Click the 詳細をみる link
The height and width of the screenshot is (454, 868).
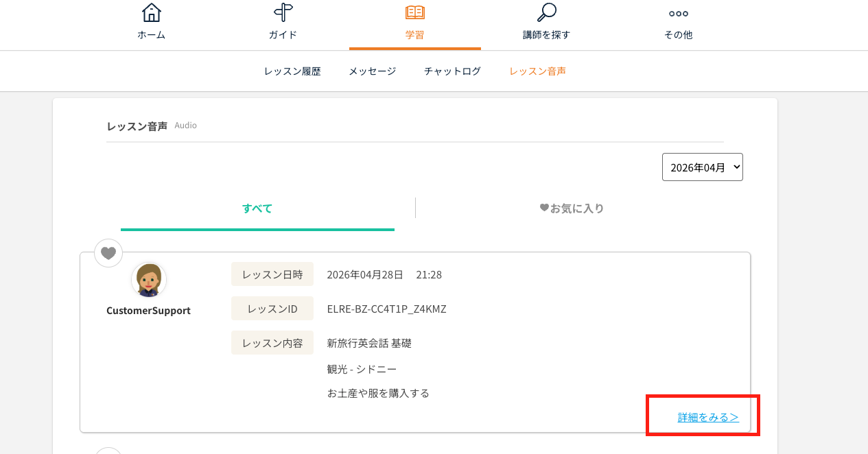click(708, 417)
